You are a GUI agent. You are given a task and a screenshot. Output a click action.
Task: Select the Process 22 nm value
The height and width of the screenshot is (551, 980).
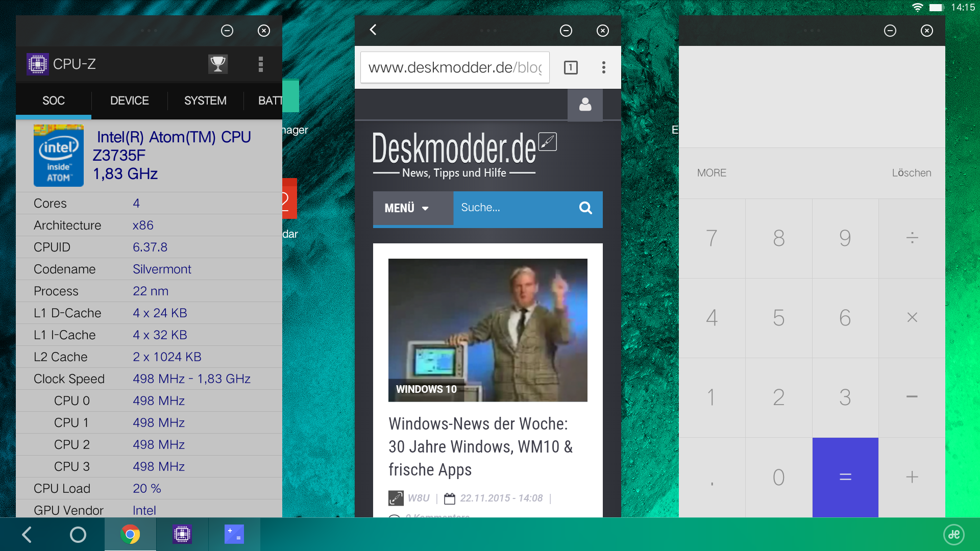click(x=151, y=291)
